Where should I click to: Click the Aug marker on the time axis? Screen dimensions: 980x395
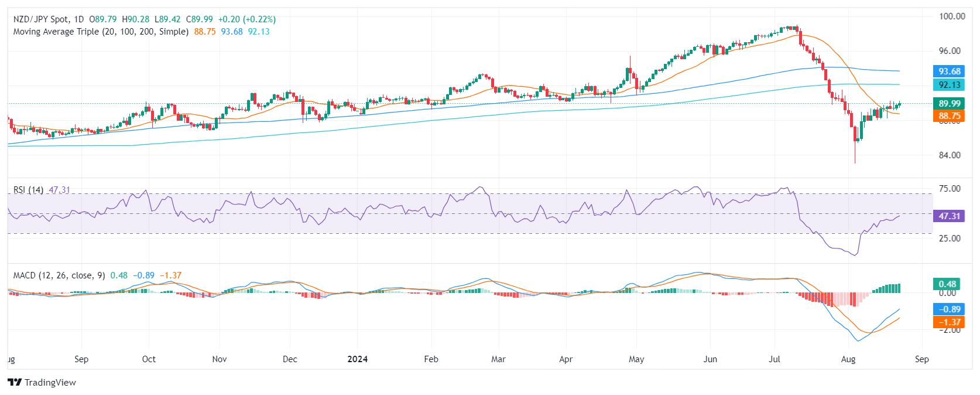[848, 359]
